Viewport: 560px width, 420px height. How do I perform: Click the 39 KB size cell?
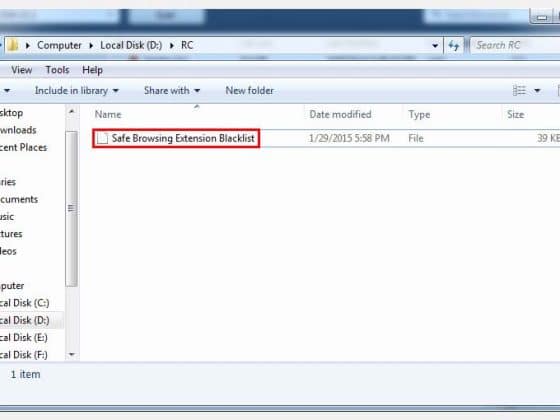(548, 138)
